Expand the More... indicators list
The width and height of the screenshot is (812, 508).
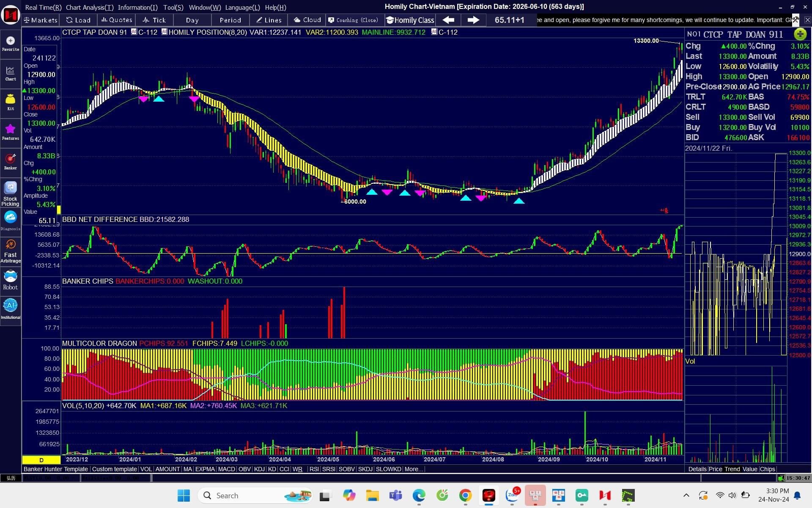point(413,469)
